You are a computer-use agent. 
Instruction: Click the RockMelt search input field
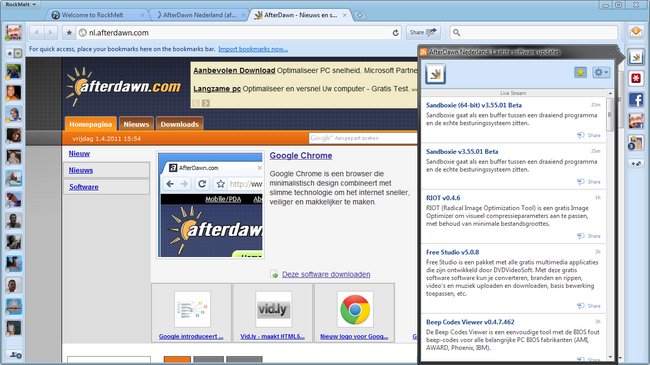534,32
